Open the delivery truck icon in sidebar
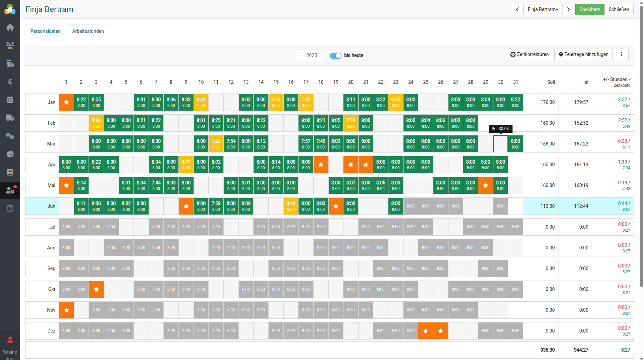 pos(10,118)
